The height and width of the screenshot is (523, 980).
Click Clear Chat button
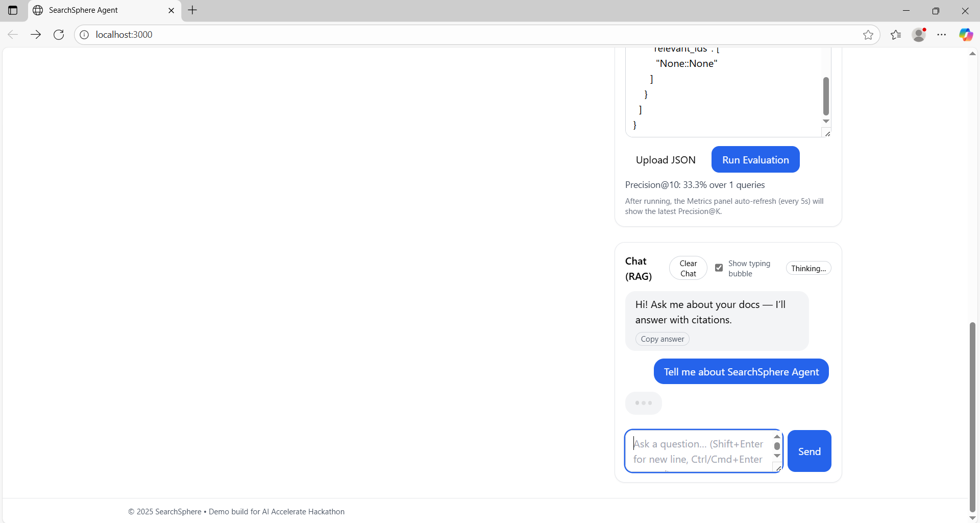688,268
